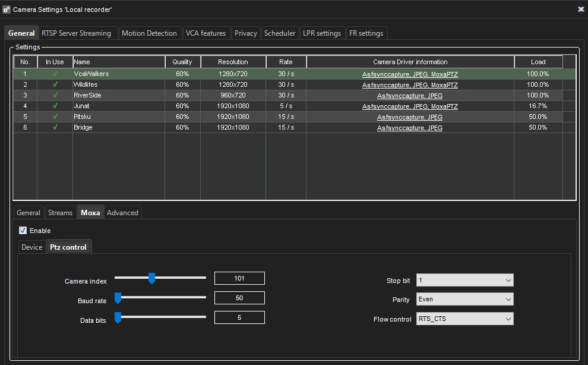
Task: Click the Camera index slider handle
Action: (x=151, y=278)
